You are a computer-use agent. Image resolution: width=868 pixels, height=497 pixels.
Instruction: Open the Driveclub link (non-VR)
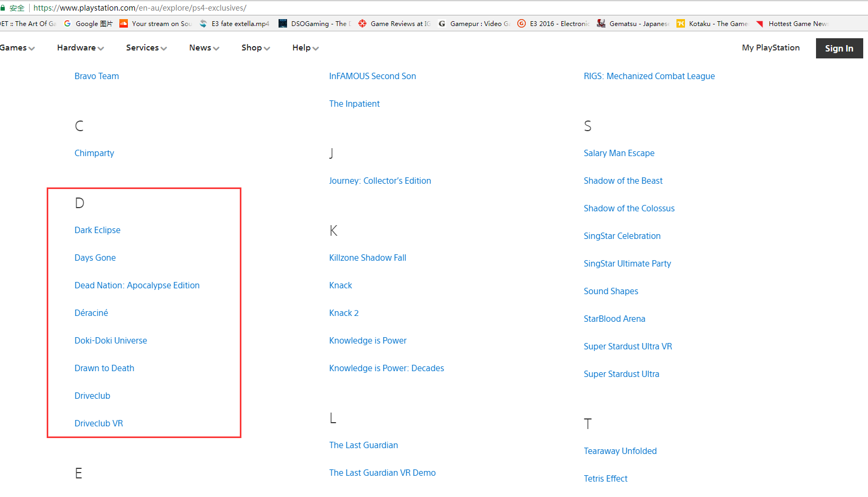92,396
